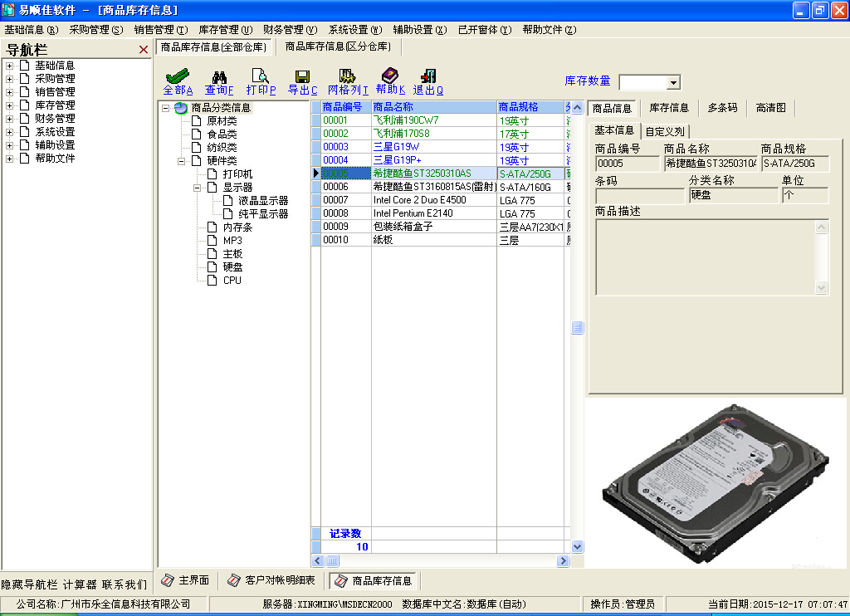Click the 导出 (Export) save disk icon
850x616 pixels.
(302, 76)
